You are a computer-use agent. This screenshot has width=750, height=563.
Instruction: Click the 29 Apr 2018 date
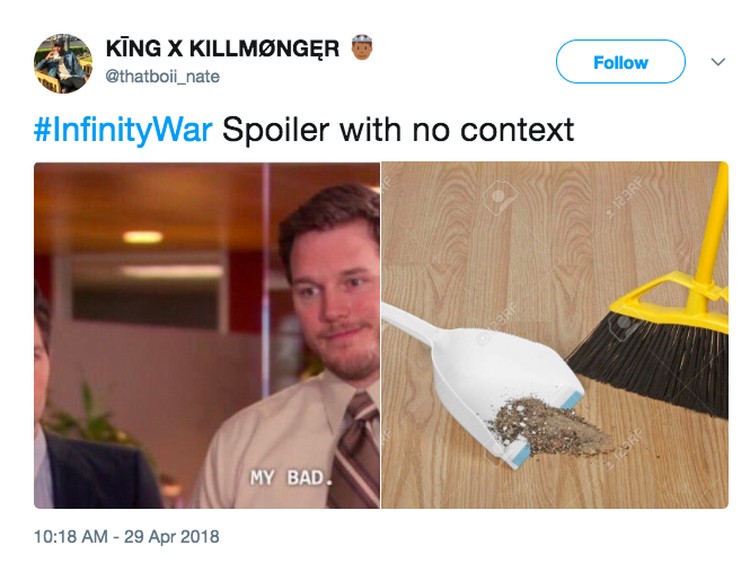[172, 536]
